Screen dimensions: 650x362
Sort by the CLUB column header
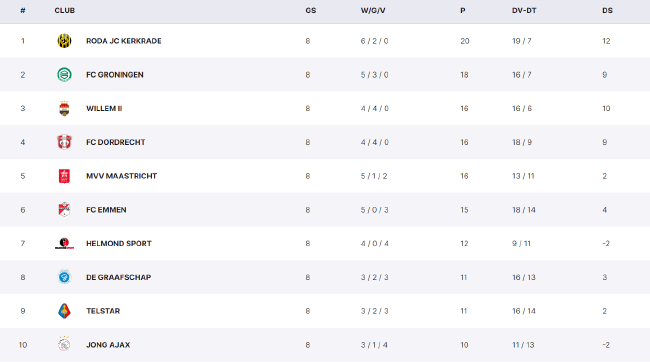[65, 10]
